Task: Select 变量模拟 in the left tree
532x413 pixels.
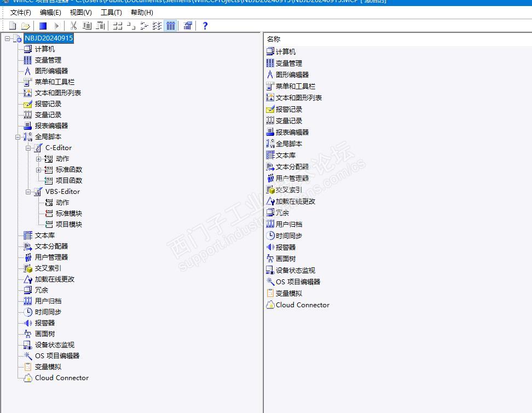Action: 48,367
